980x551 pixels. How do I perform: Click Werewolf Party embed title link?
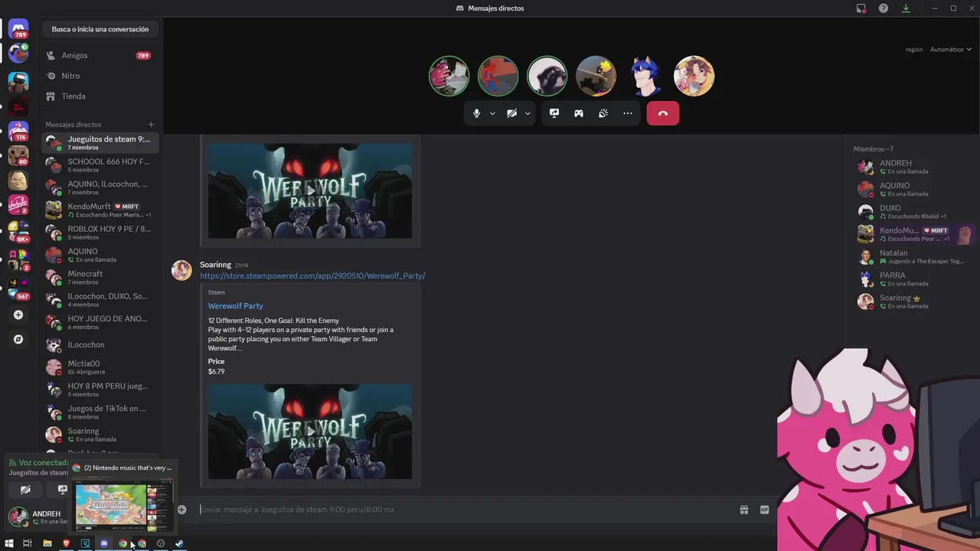(x=235, y=306)
